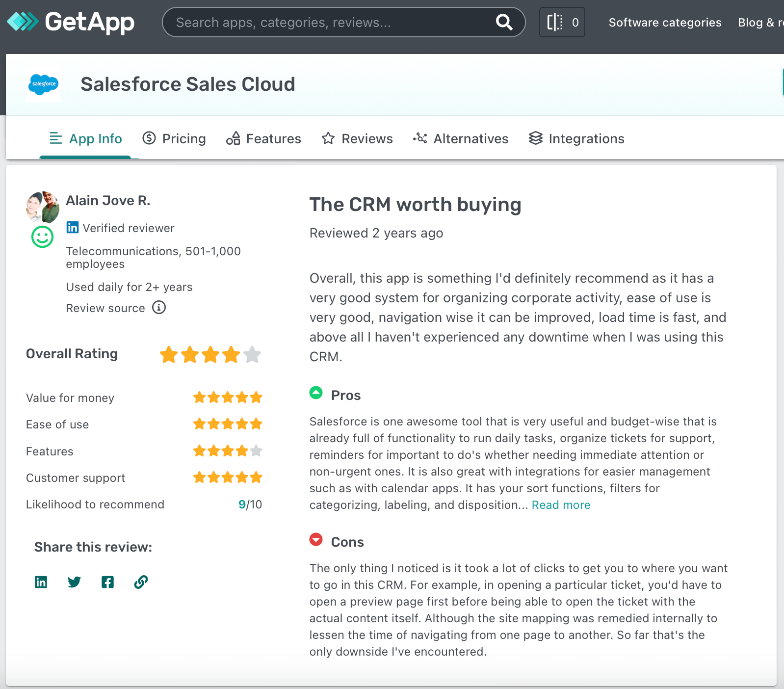Click 'Review source' label
The image size is (784, 689).
(x=105, y=308)
